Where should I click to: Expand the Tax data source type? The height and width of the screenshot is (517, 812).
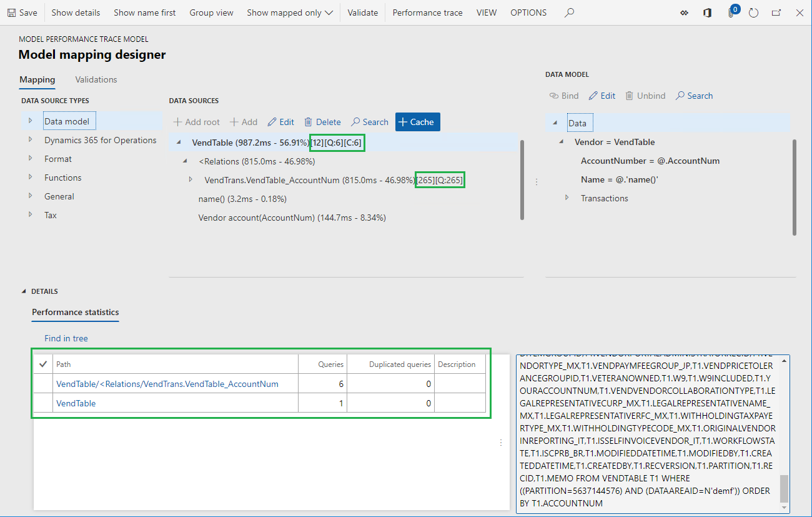coord(30,214)
